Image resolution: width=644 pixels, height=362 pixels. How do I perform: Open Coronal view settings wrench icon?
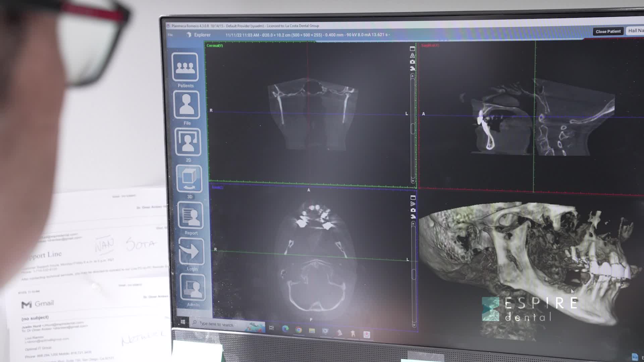click(412, 68)
